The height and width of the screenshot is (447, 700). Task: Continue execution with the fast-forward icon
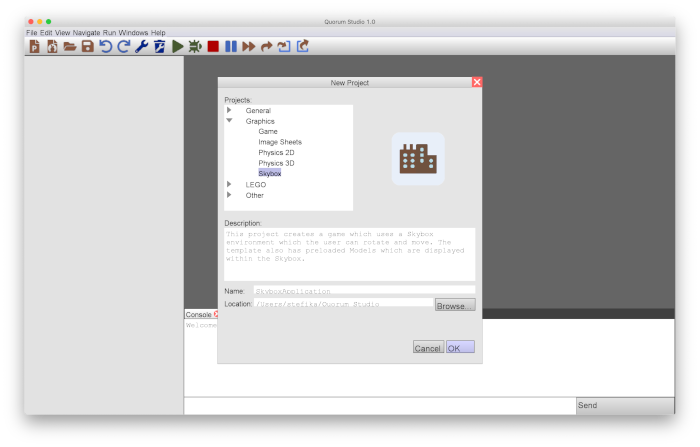(249, 46)
